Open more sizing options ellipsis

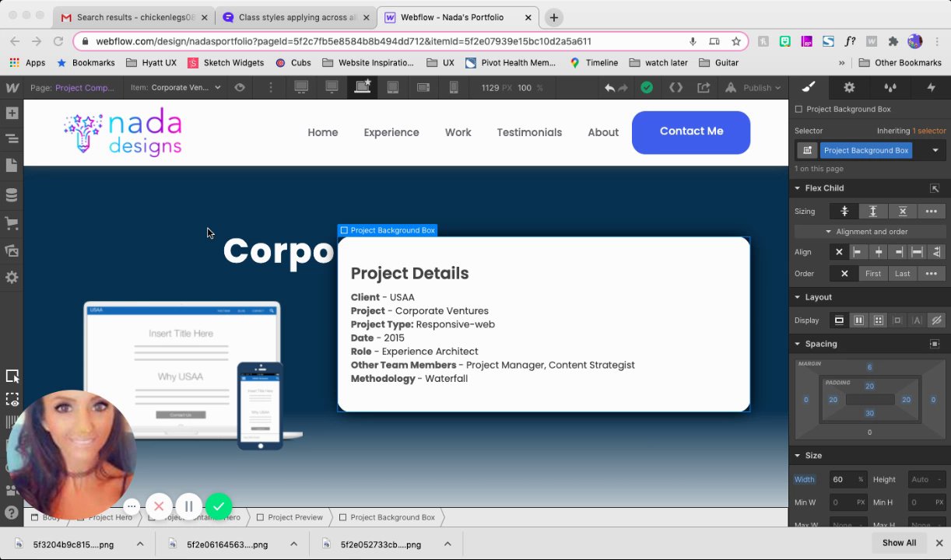[x=932, y=212]
